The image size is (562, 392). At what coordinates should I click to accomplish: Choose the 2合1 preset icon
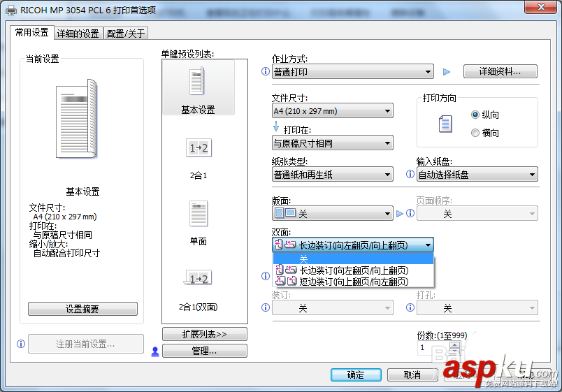point(199,147)
